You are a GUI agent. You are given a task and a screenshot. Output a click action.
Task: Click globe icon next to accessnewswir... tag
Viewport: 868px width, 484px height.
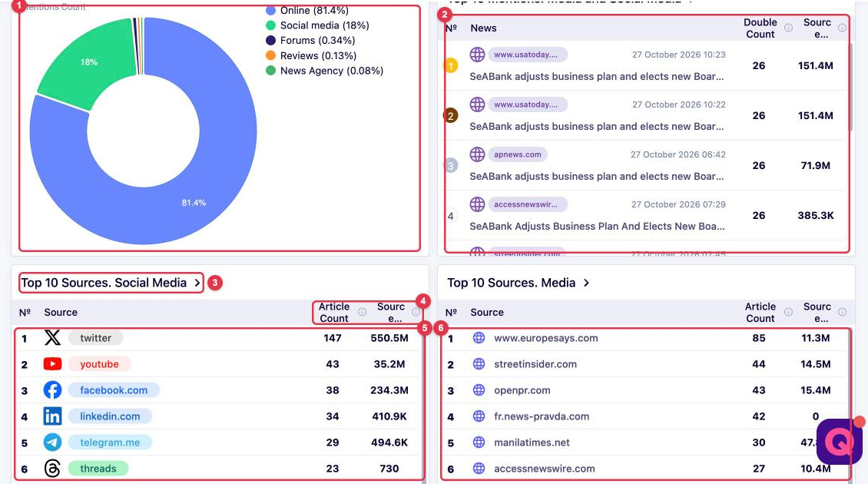(x=477, y=204)
